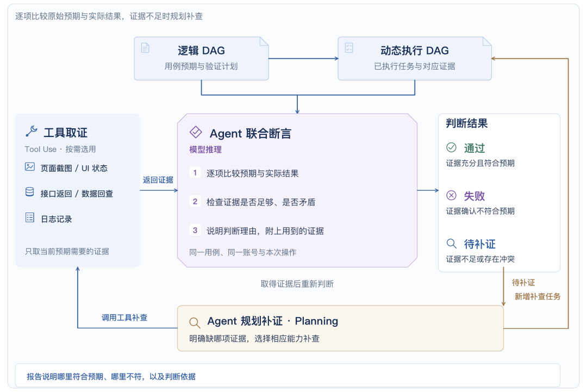The image size is (587, 392).
Task: Select step number 1 badge
Action: [x=195, y=172]
